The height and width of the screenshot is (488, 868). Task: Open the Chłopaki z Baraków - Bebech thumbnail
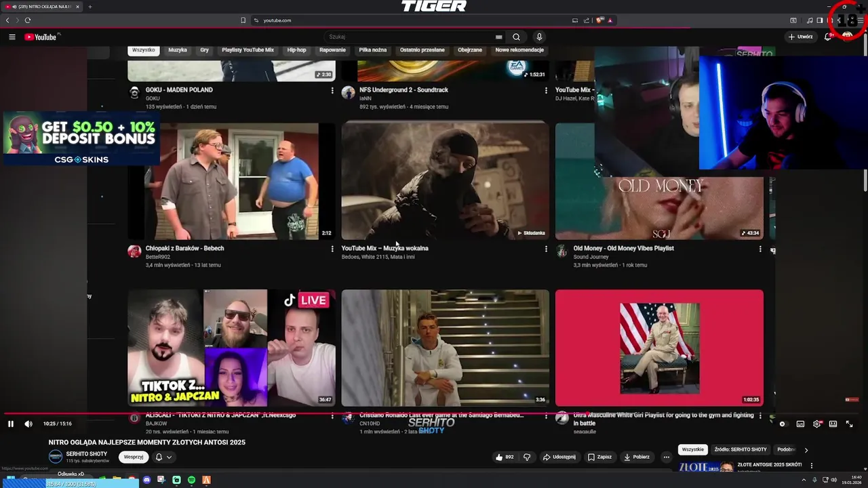pyautogui.click(x=231, y=181)
